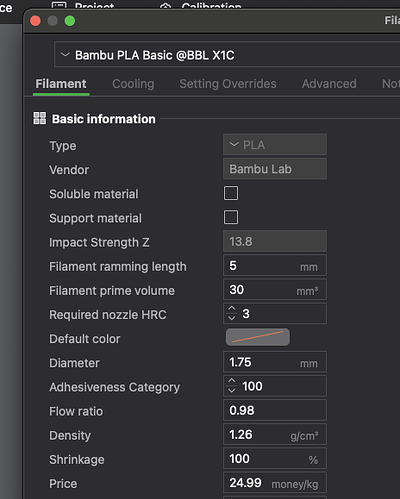Open the filament preset dropdown Bambu PLA Basic
Viewport: 400px width, 499px height.
[x=227, y=55]
